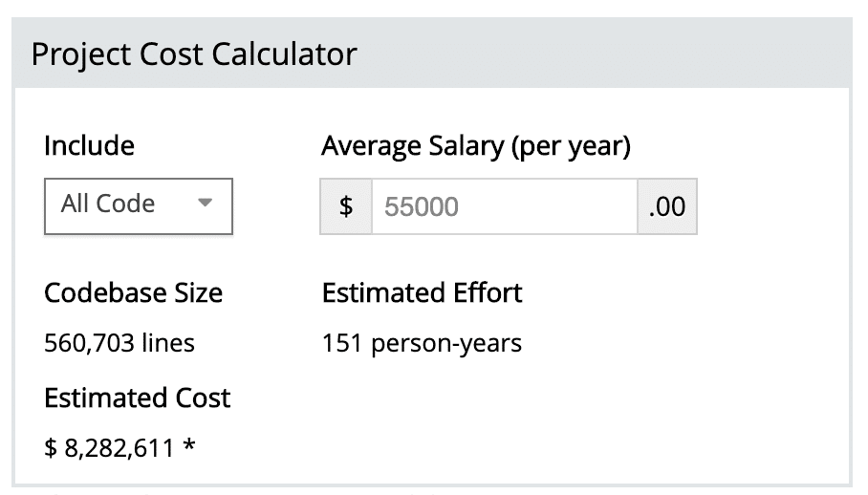The image size is (868, 495).
Task: Select the Project Cost Calculator heading
Action: (194, 54)
